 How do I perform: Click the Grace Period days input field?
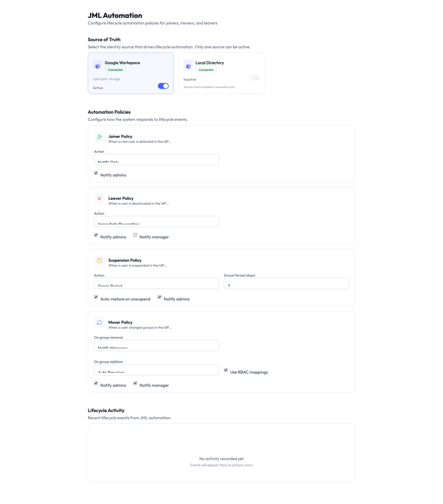(286, 284)
